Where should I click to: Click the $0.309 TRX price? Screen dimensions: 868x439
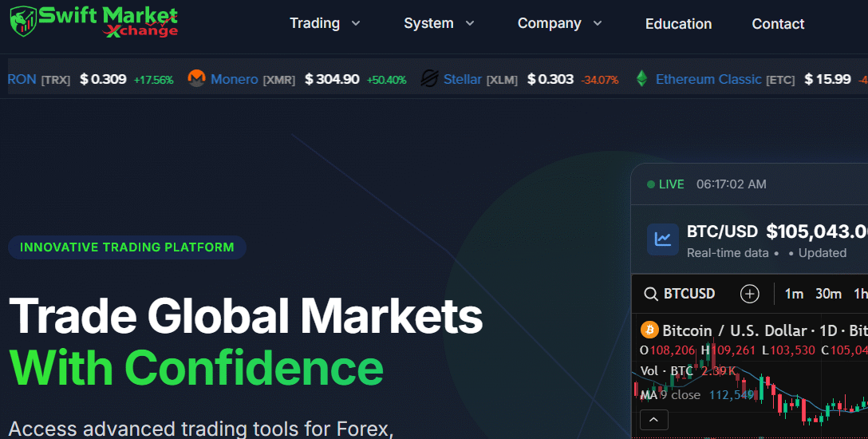103,79
